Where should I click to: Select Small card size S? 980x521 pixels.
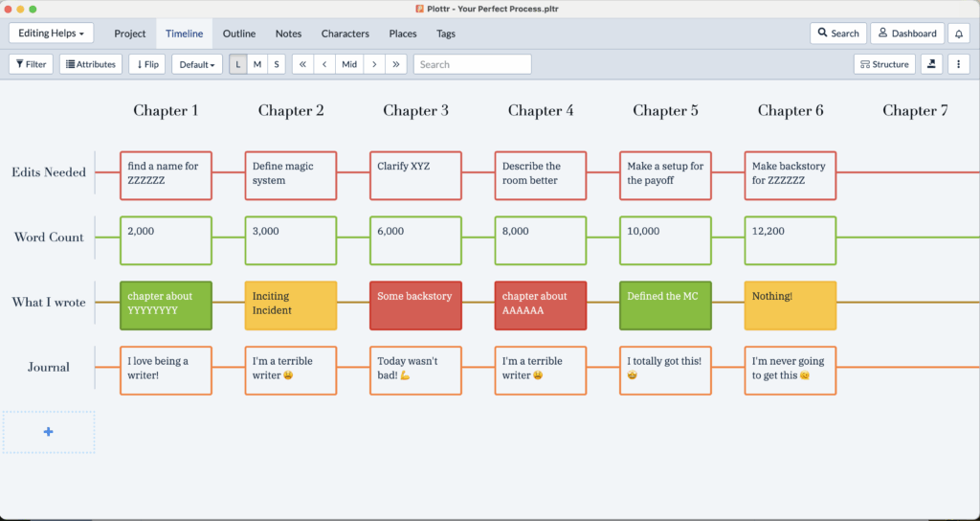tap(277, 64)
